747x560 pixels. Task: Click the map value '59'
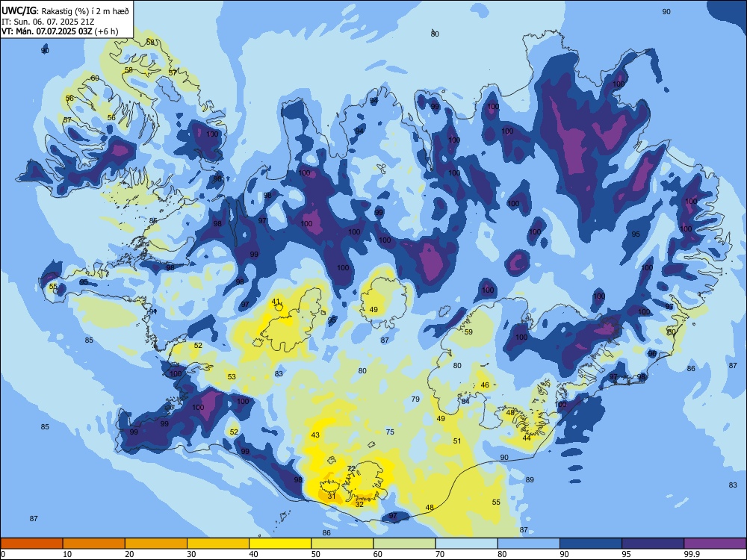point(468,332)
